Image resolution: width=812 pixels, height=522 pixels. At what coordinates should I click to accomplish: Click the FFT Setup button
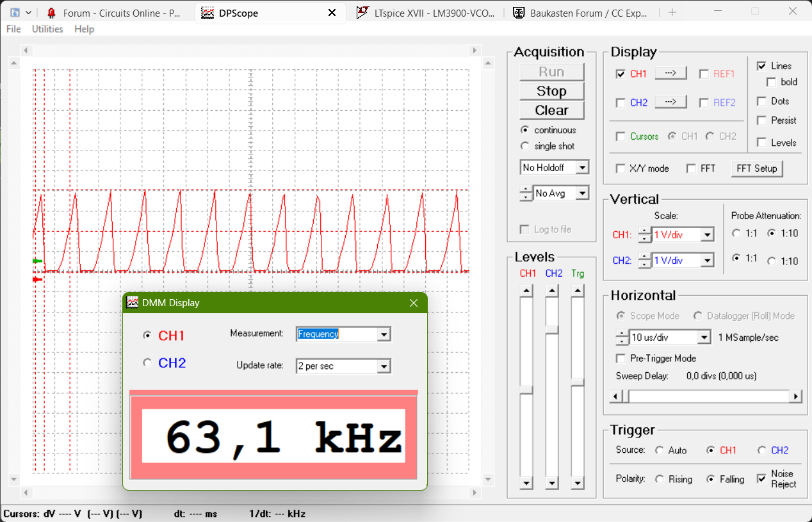757,168
